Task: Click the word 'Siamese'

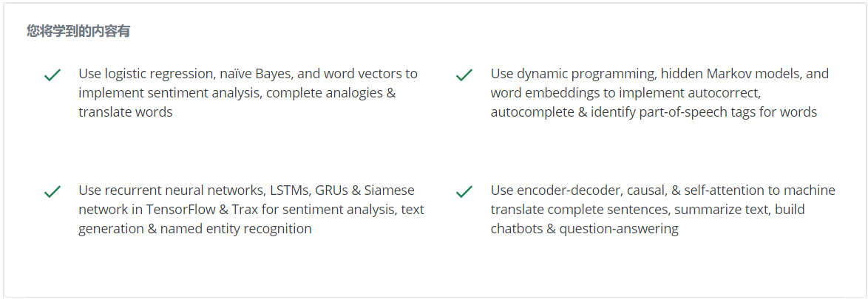Action: (388, 190)
